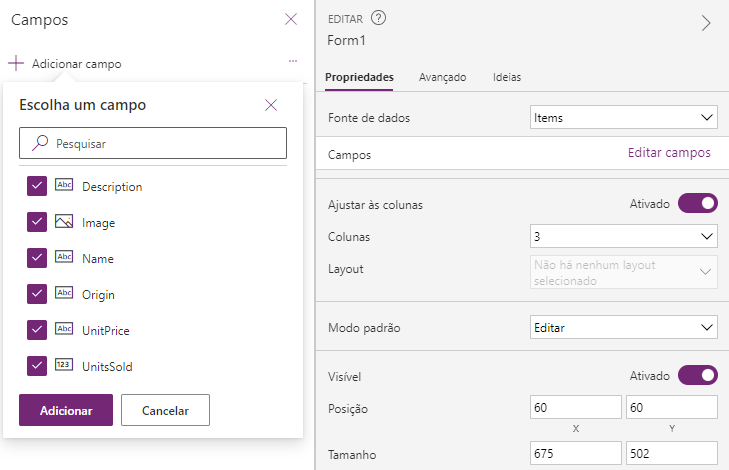The width and height of the screenshot is (729, 470).
Task: Expand the Colunas dropdown
Action: (x=623, y=237)
